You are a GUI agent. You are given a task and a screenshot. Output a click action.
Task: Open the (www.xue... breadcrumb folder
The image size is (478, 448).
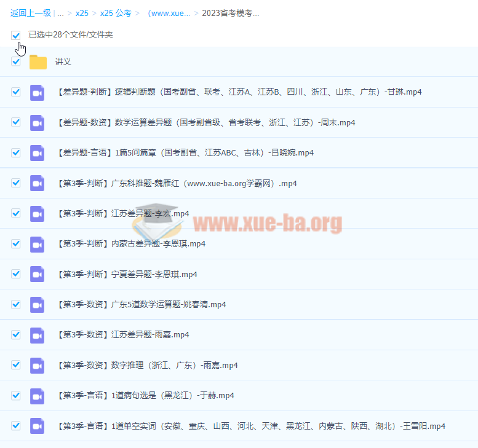click(169, 13)
